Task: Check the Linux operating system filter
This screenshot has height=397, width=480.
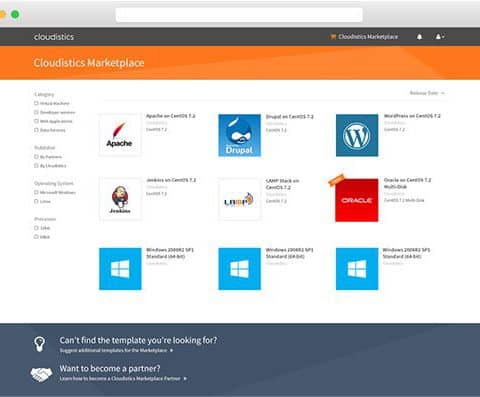Action: coord(36,201)
